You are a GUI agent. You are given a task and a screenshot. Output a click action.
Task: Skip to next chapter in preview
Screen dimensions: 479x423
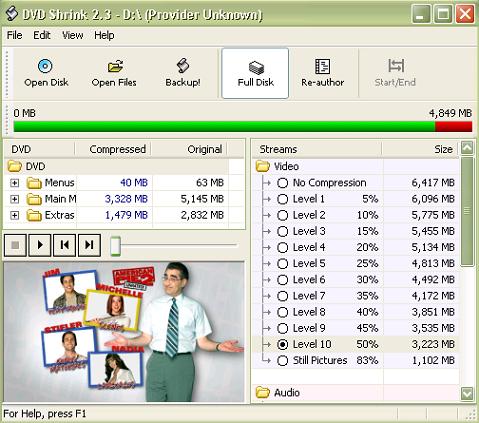point(89,245)
